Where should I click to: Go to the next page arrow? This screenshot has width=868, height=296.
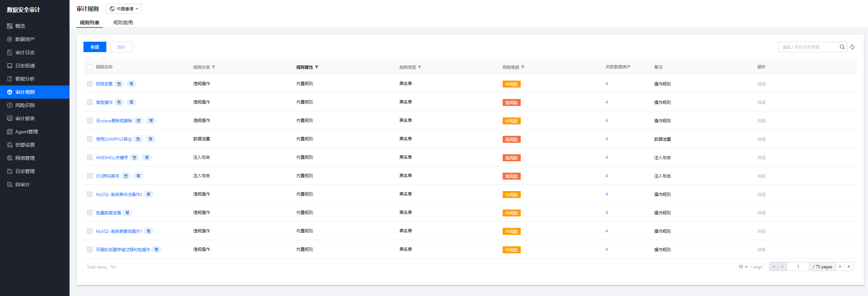[840, 266]
